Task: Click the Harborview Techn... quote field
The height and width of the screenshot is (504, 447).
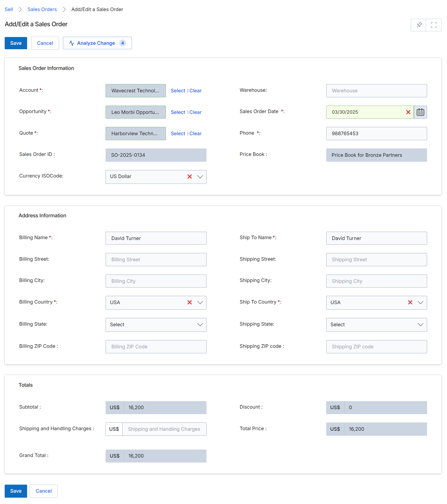Action: coord(136,134)
